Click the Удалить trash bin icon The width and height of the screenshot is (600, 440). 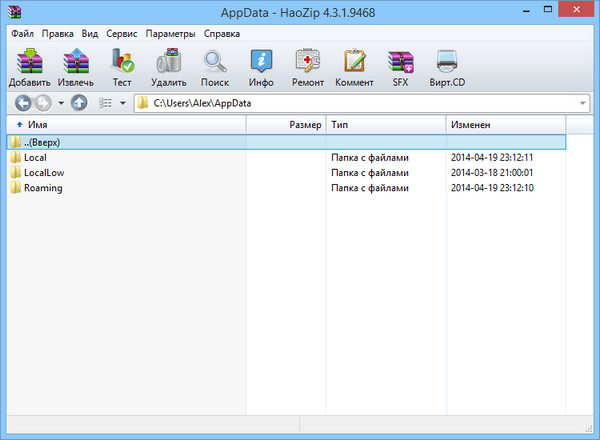click(168, 67)
